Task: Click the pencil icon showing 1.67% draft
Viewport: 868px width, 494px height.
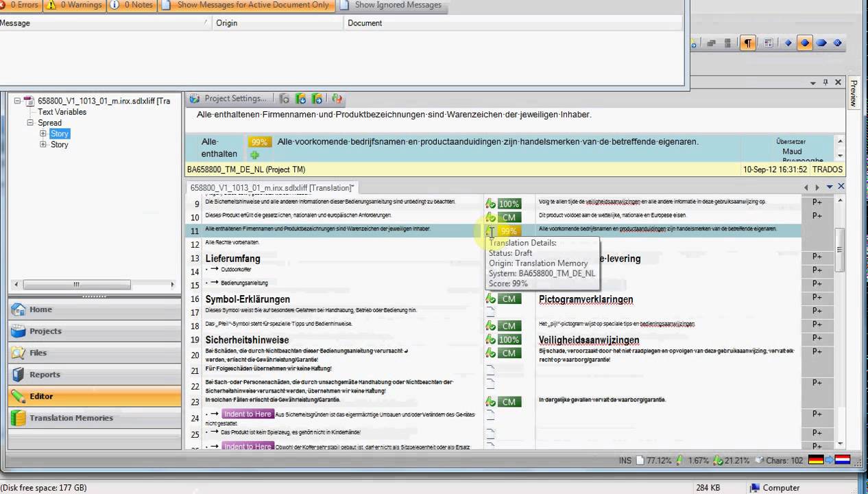Action: pos(679,460)
